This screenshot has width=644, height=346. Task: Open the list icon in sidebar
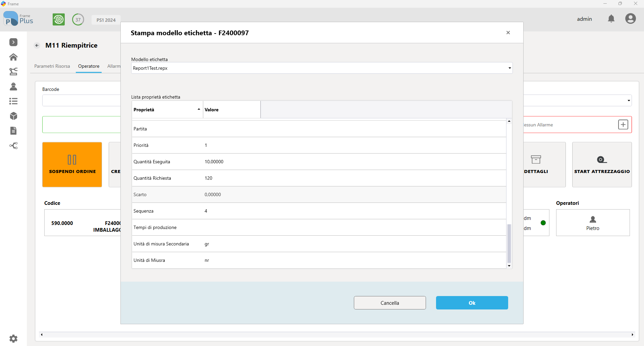(x=13, y=101)
